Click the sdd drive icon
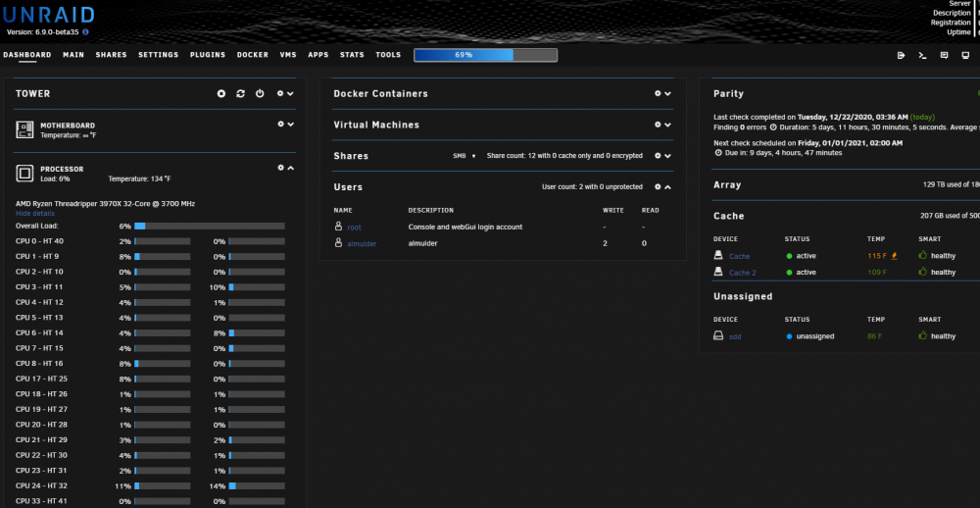Screen dimensions: 980x508 coord(718,336)
